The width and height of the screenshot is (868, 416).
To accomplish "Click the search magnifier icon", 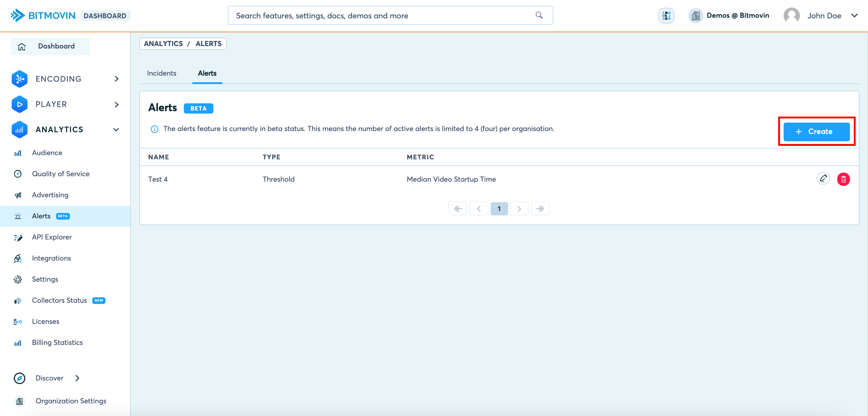I will tap(539, 15).
